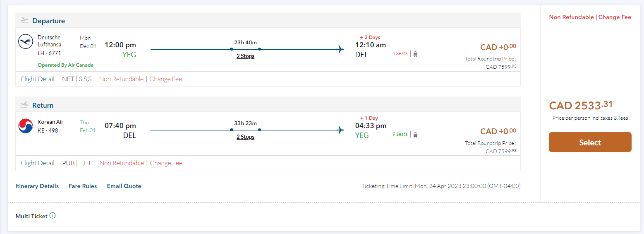
Task: Open Flight Detail for the Lufthansa departure
Action: [38, 79]
